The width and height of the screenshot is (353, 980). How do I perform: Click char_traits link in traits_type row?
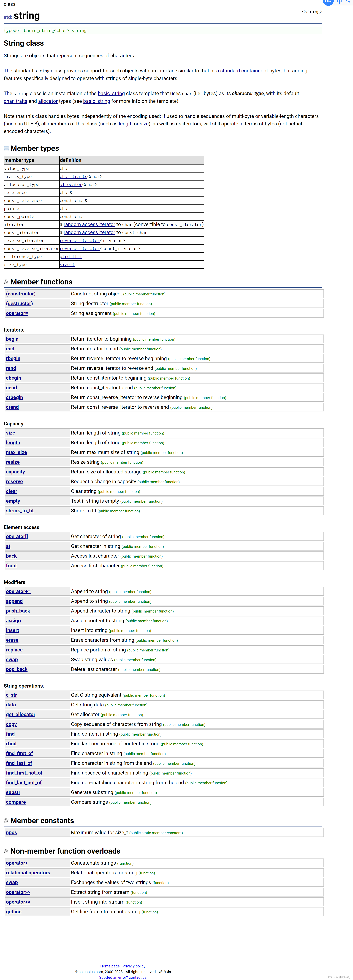73,177
